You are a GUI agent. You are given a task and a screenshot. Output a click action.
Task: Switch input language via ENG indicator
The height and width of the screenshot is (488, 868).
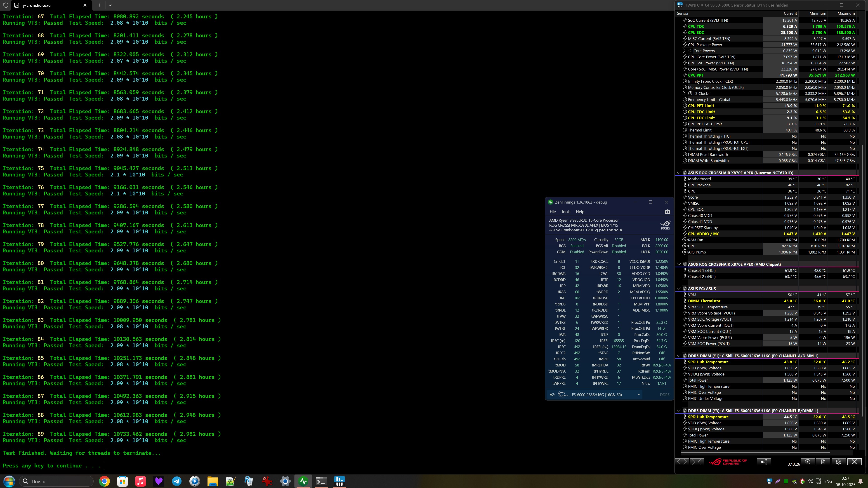pyautogui.click(x=828, y=482)
